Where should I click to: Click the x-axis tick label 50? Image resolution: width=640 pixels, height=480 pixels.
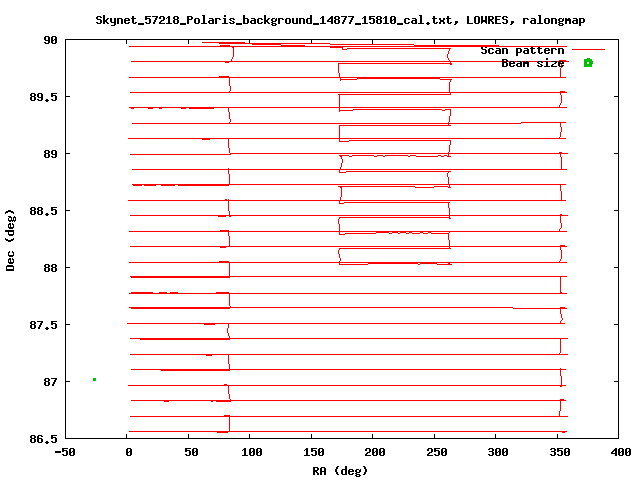click(x=191, y=452)
